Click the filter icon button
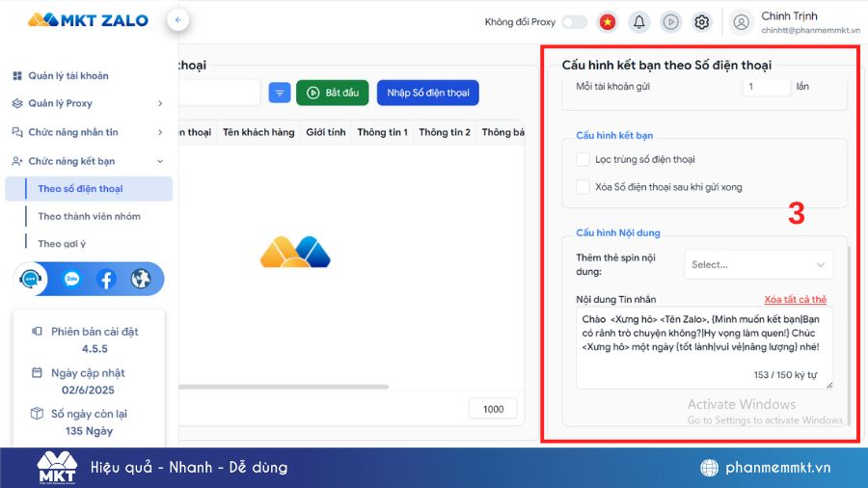868x488 pixels. pos(280,93)
